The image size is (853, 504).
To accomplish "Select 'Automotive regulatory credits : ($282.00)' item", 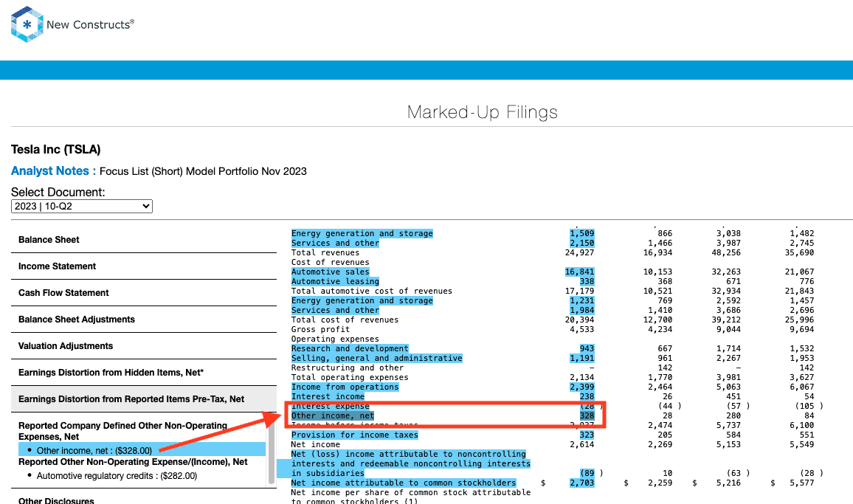I will (117, 476).
